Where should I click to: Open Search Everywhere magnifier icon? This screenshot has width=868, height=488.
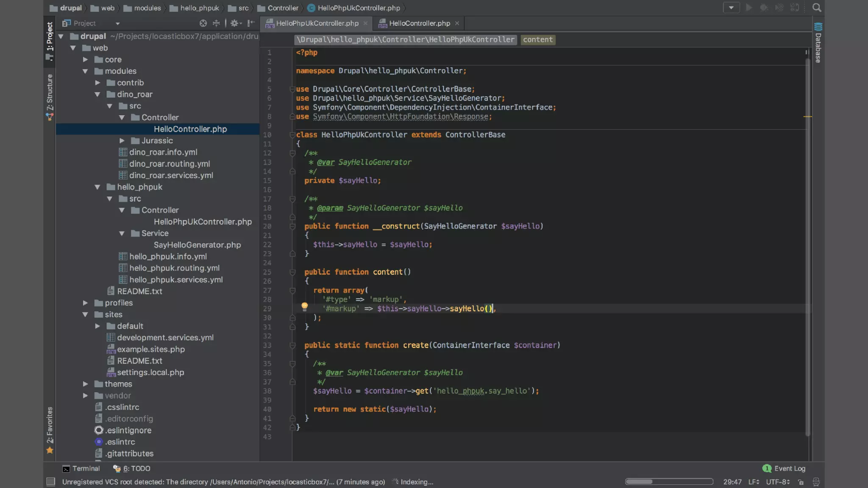[x=817, y=8]
